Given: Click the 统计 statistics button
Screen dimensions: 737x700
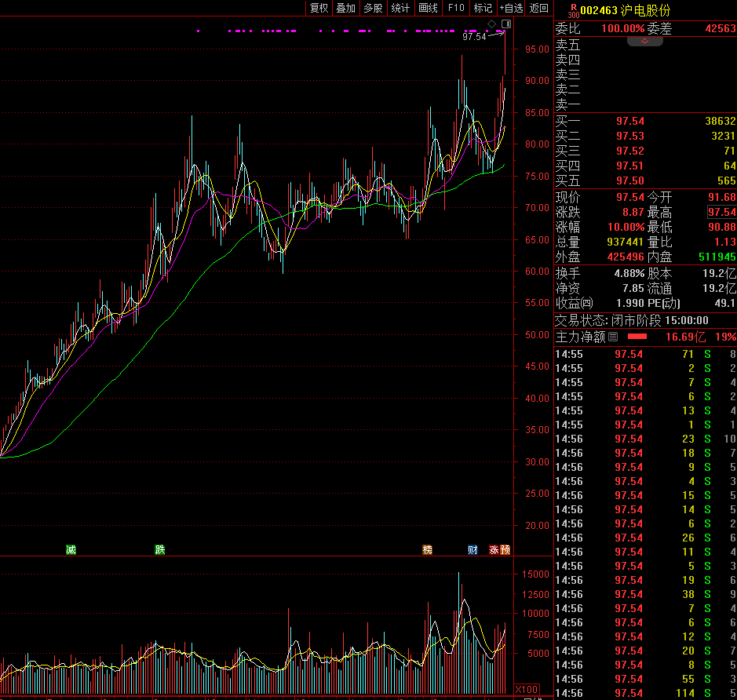Looking at the screenshot, I should coord(400,8).
